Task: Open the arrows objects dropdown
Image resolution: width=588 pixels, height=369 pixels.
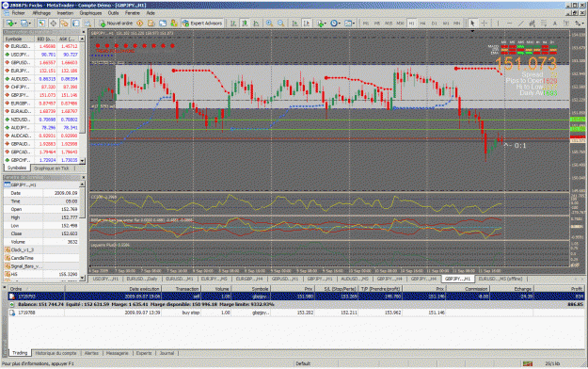Action: 580,24
